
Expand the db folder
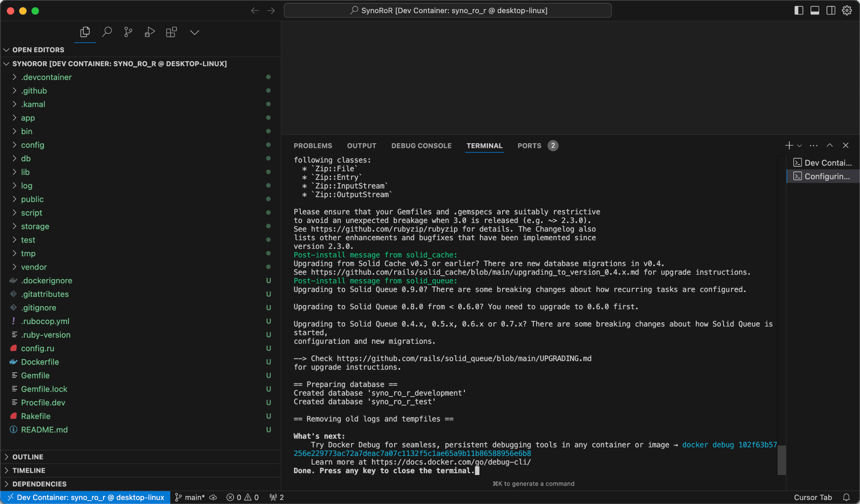[x=141, y=159]
